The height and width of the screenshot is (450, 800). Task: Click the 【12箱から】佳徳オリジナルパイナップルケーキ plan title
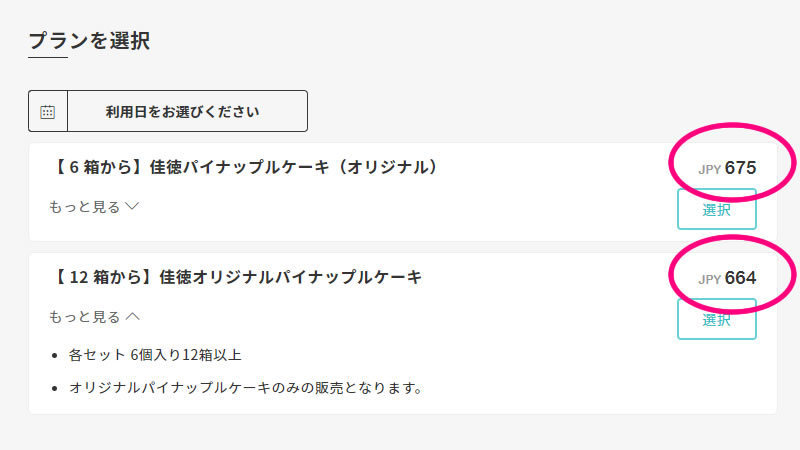pos(236,277)
